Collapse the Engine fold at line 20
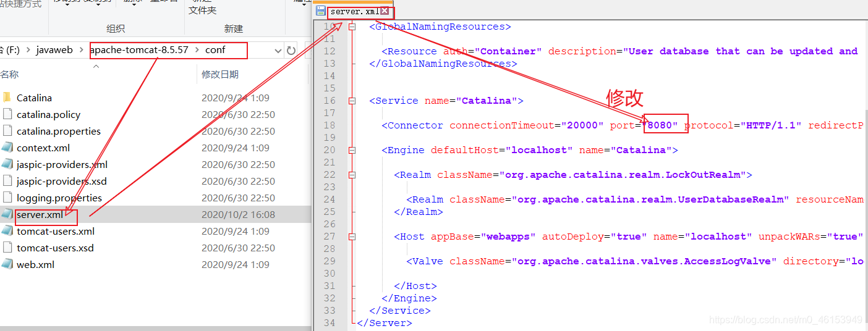Screen dimensions: 868x331 pyautogui.click(x=352, y=150)
